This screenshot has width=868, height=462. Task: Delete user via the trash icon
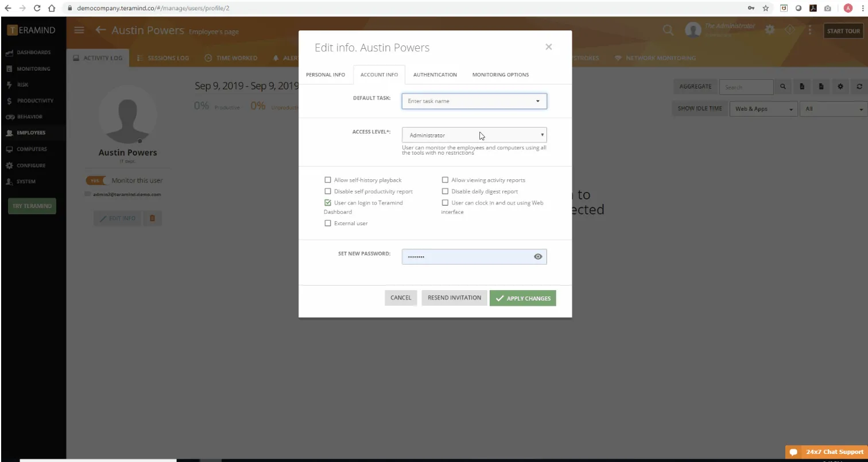153,218
